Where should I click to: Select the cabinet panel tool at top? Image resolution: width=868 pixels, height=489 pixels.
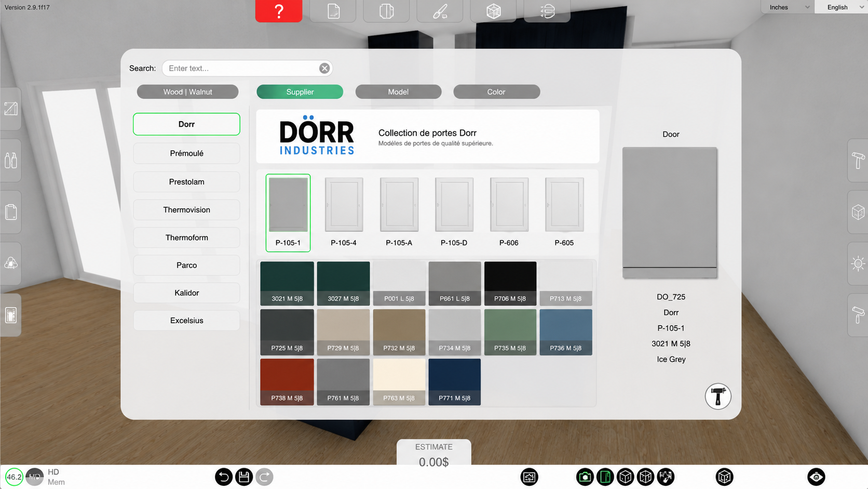coord(387,11)
